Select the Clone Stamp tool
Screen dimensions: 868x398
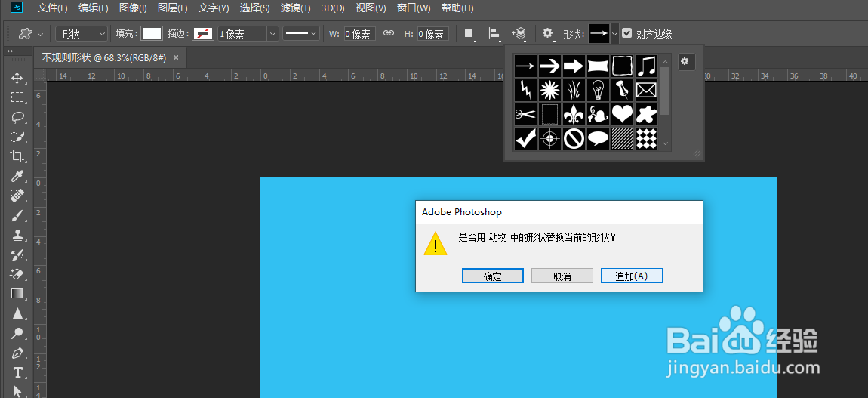coord(17,235)
